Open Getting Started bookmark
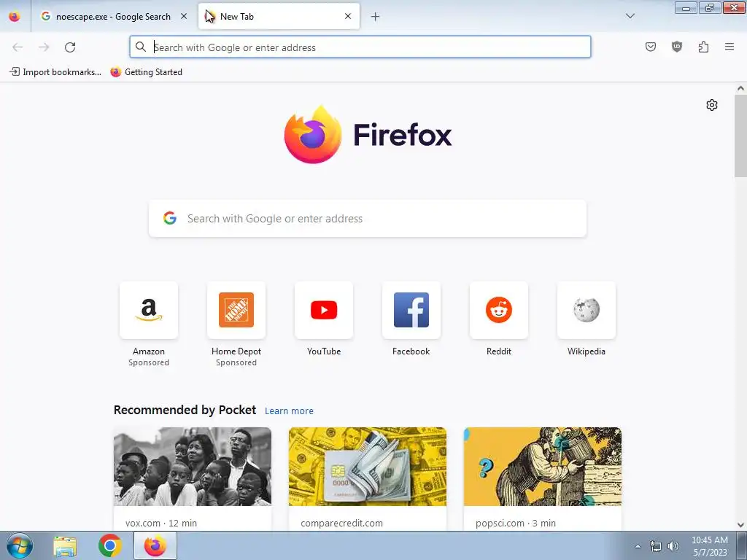This screenshot has height=560, width=747. click(x=146, y=72)
